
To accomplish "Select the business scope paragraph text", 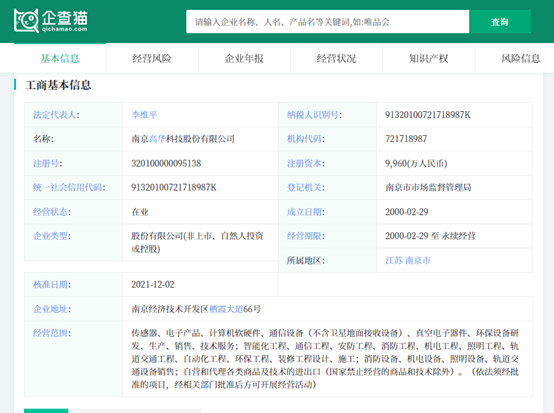I will [x=325, y=359].
